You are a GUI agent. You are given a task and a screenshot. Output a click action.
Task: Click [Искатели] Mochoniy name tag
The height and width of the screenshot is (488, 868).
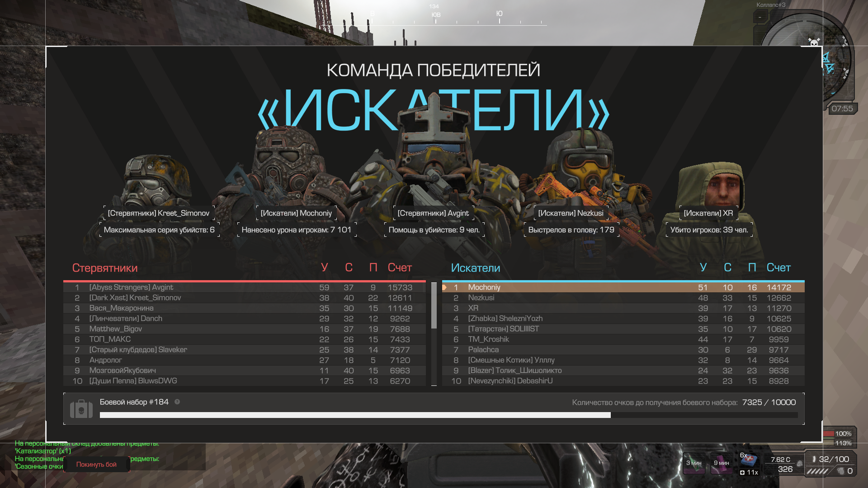click(296, 213)
